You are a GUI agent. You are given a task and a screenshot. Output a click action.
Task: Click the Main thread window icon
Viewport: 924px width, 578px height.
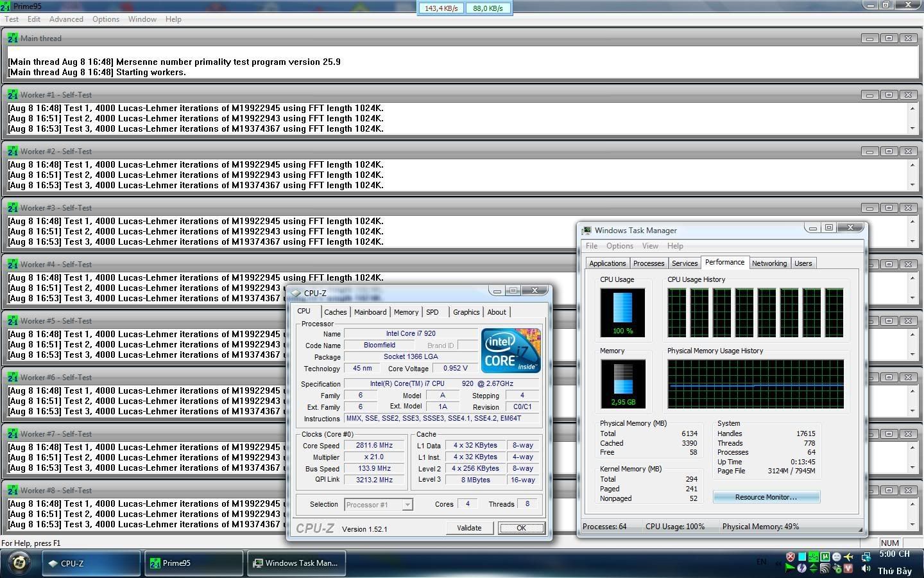click(x=13, y=39)
